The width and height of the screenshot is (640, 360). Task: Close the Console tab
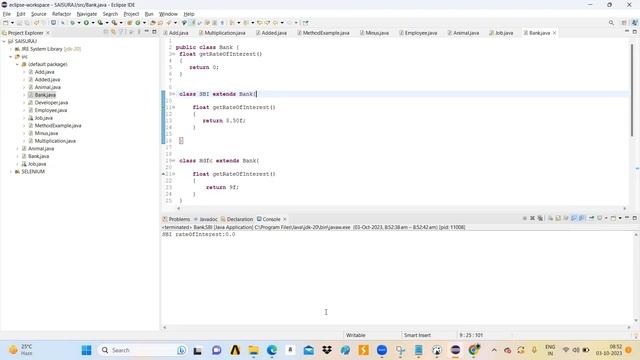(x=284, y=219)
